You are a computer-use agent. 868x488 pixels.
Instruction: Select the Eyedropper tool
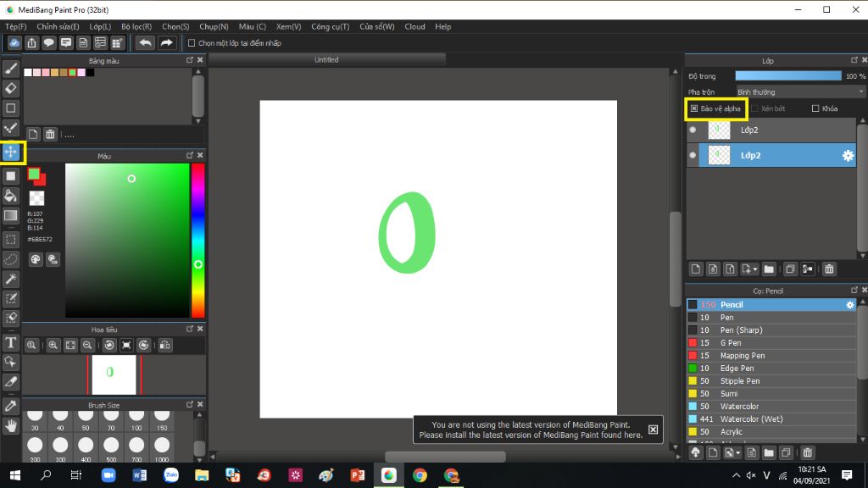pyautogui.click(x=10, y=406)
